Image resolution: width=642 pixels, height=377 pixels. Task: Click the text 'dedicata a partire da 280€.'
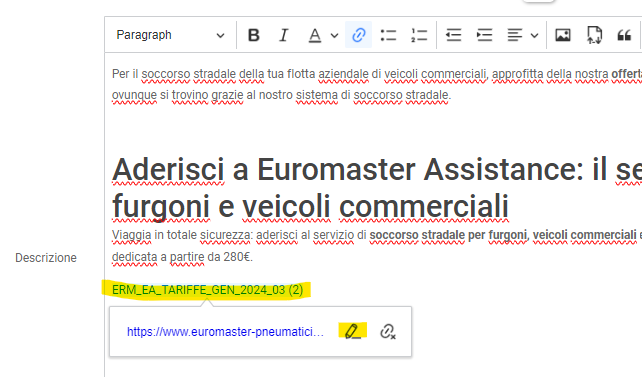pyautogui.click(x=182, y=257)
